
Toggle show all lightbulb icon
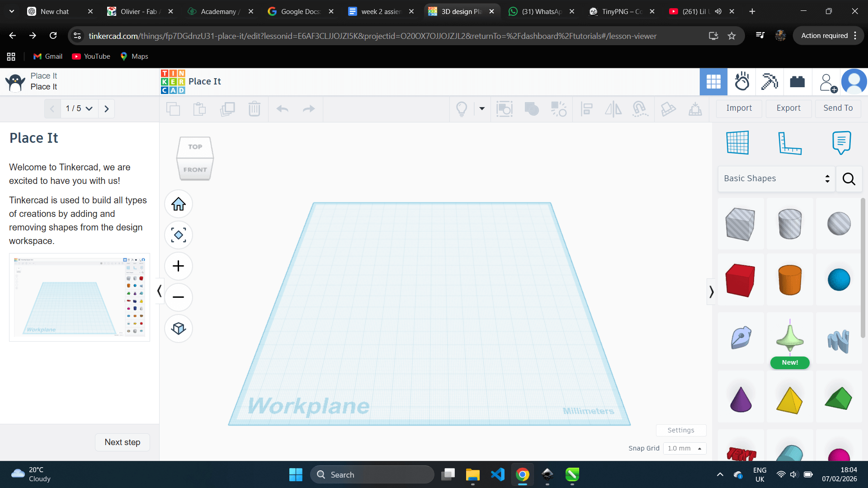462,109
